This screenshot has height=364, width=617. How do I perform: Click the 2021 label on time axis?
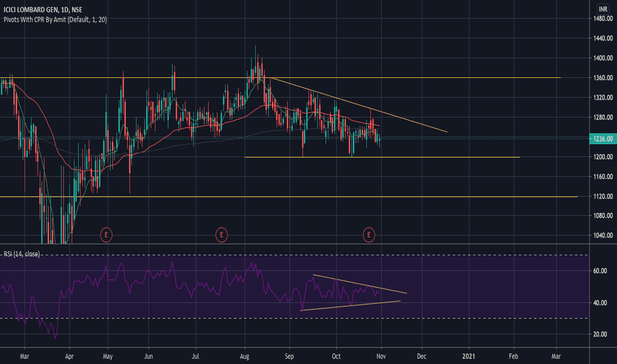469,357
